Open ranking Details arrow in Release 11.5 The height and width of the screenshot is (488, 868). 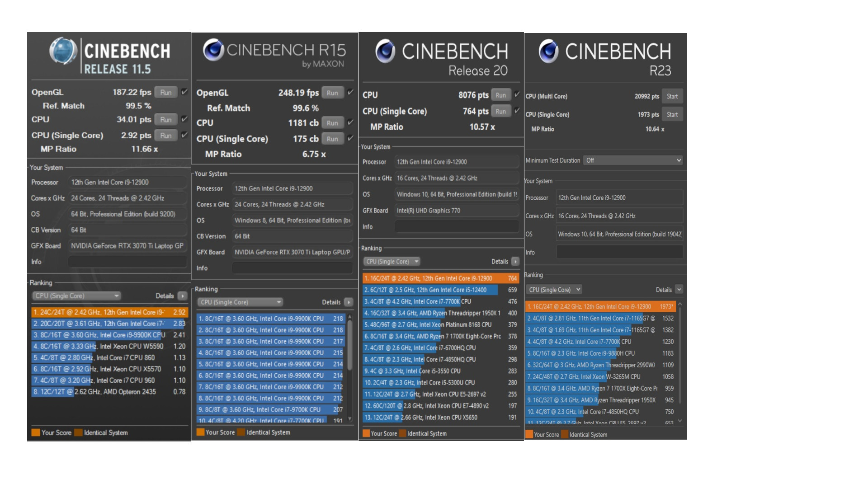[183, 296]
